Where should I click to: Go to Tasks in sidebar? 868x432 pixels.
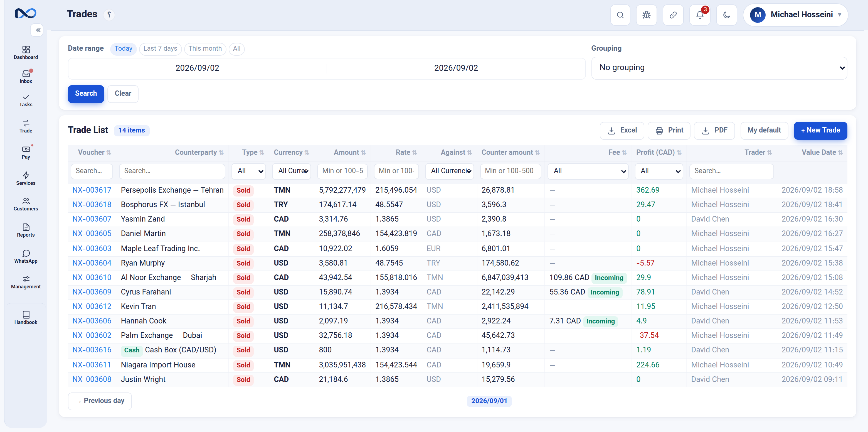point(26,100)
